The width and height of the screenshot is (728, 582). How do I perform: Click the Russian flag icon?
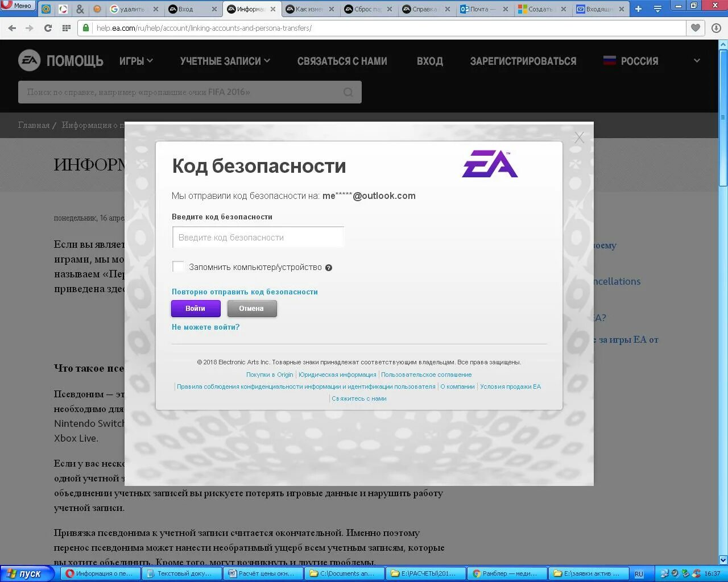610,60
